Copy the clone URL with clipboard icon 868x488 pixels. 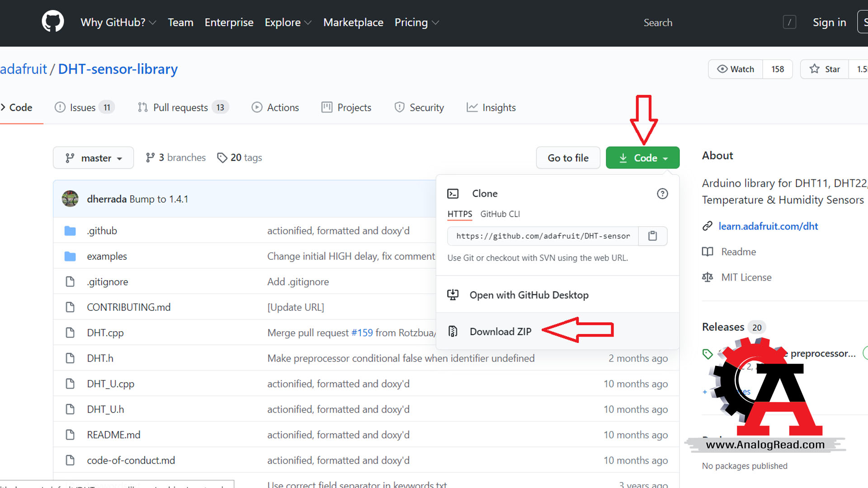652,236
